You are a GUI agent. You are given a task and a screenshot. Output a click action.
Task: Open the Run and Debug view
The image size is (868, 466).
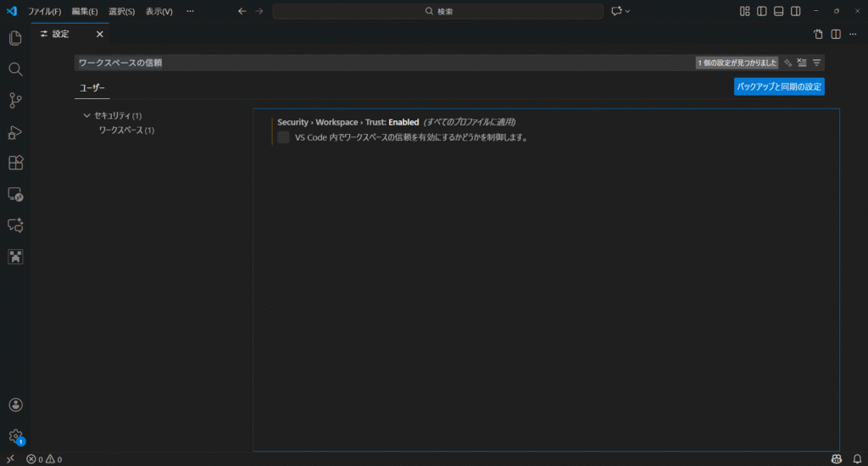pos(14,132)
